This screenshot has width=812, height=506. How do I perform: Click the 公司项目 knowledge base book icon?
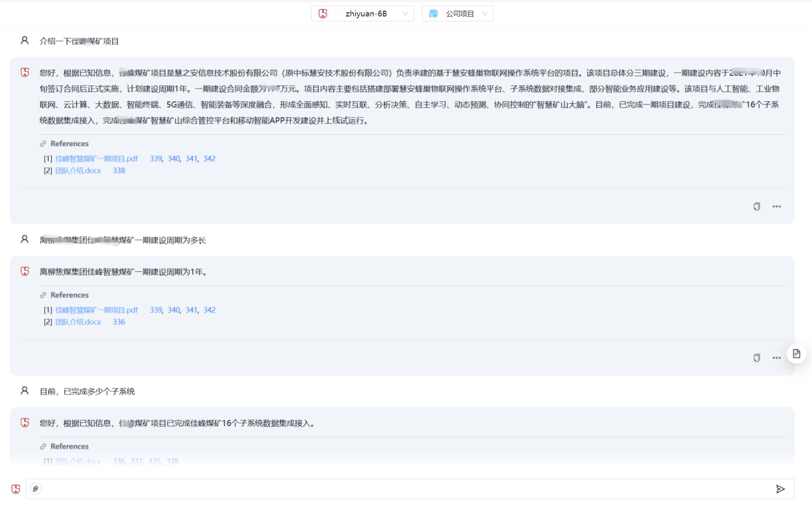(x=434, y=13)
